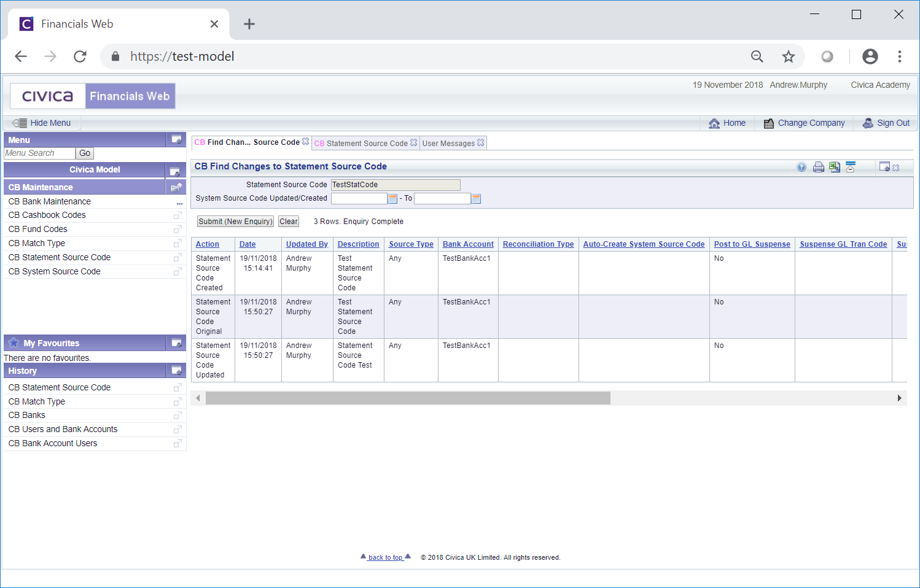Sort by Reconciliation Type column

[539, 244]
